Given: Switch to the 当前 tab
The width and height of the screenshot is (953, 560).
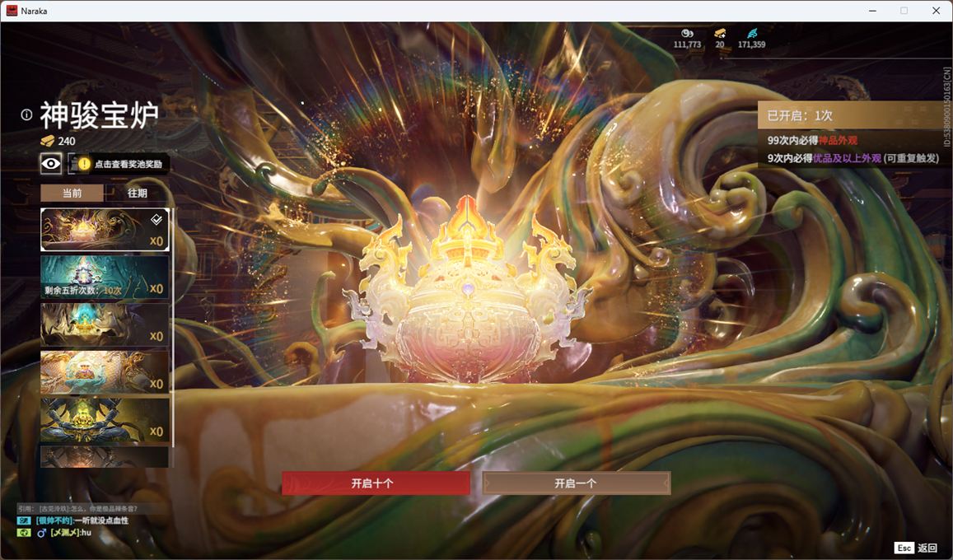Looking at the screenshot, I should click(72, 194).
